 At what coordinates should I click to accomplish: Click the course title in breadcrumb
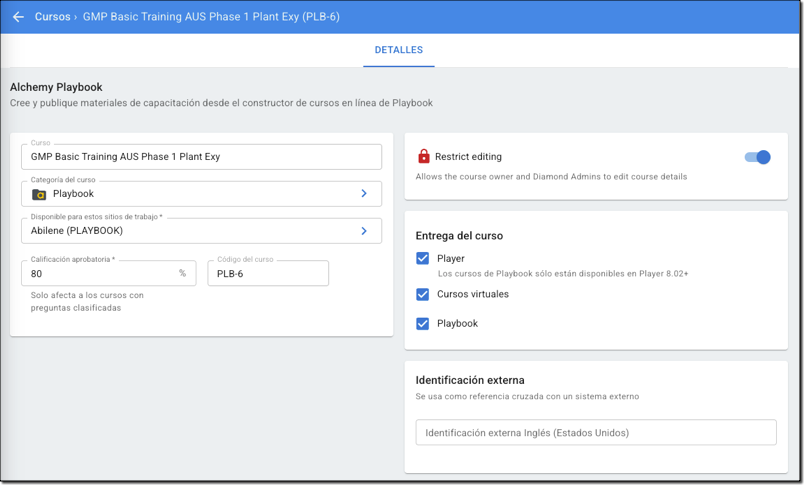tap(210, 17)
